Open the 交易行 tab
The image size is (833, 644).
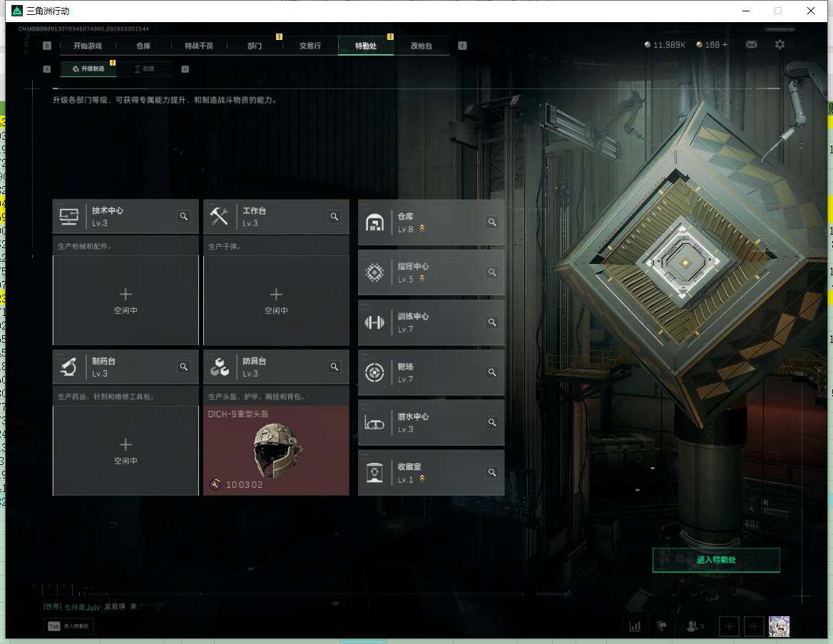point(310,46)
